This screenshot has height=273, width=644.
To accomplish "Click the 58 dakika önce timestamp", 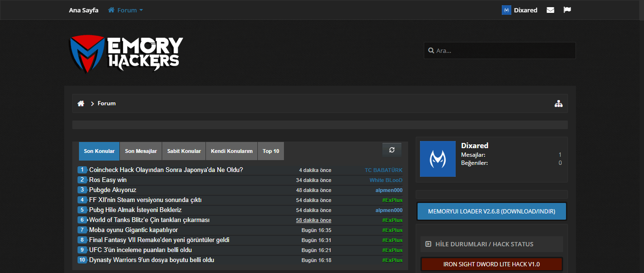I will pyautogui.click(x=313, y=220).
